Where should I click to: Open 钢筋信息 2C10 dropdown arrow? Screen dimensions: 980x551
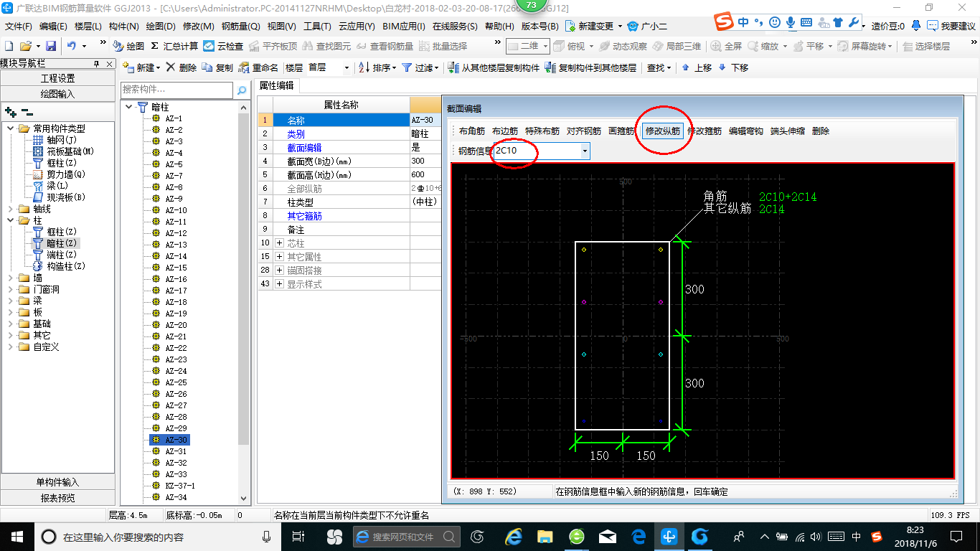pyautogui.click(x=585, y=151)
